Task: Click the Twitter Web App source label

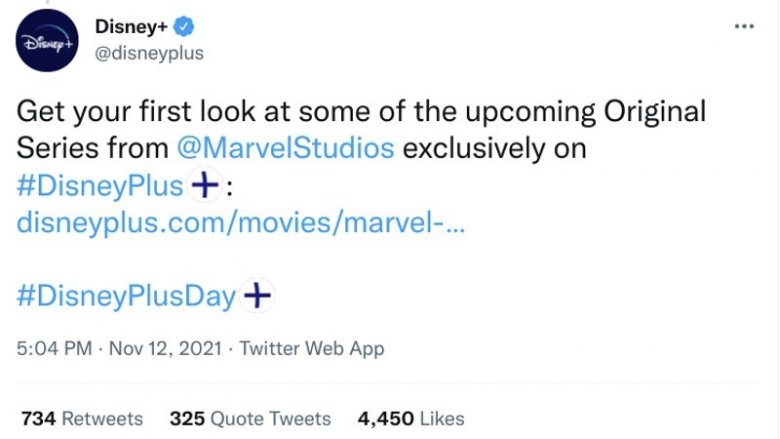Action: 312,349
